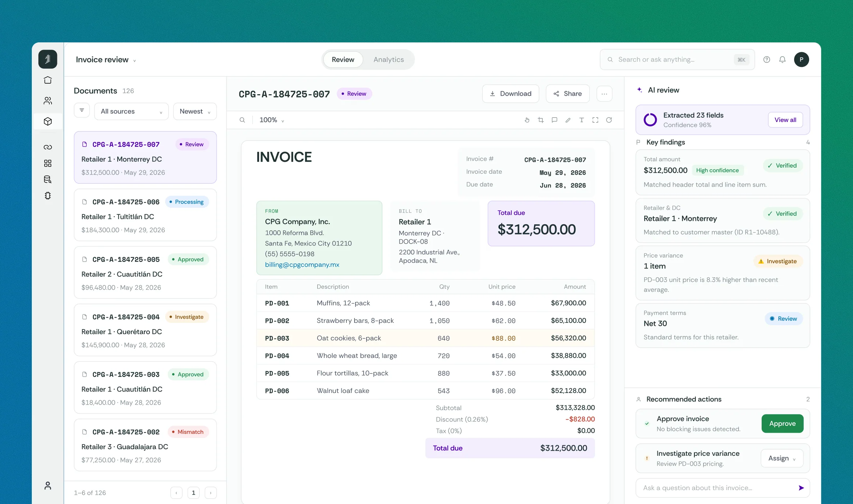Select the hand pan tool
Image resolution: width=853 pixels, height=504 pixels.
tap(527, 120)
